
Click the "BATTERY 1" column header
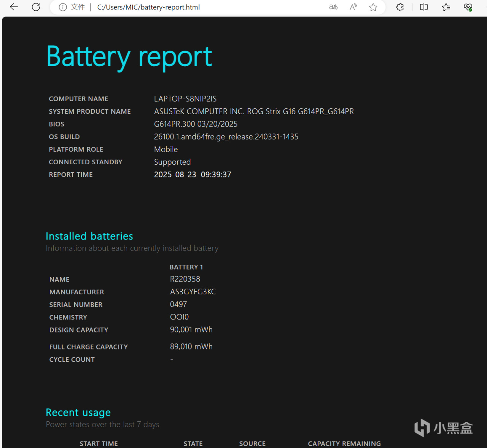pyautogui.click(x=186, y=267)
